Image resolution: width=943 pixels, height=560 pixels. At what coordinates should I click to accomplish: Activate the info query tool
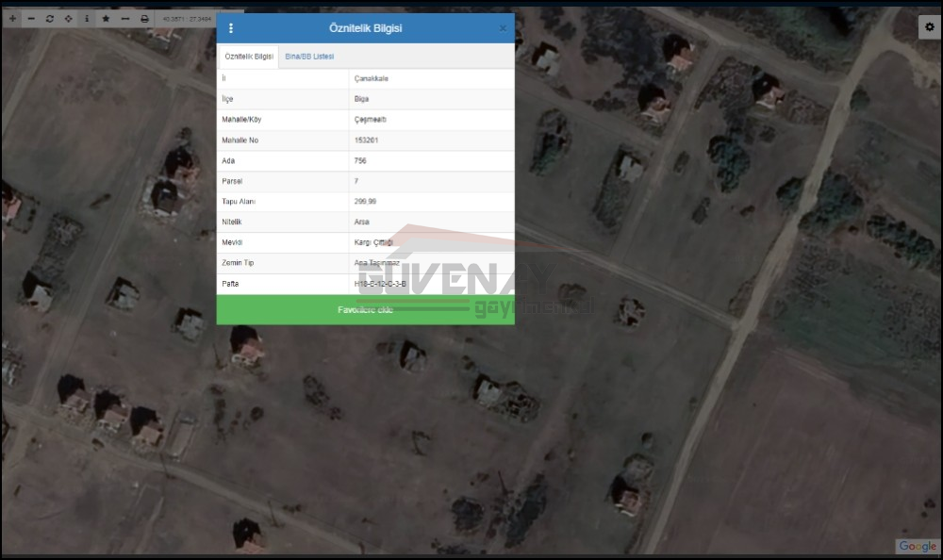click(x=87, y=19)
